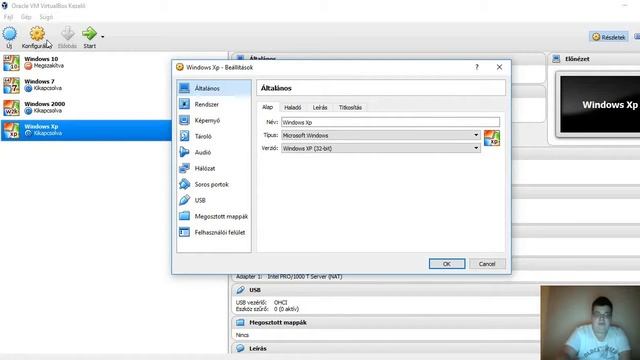Click the dialog help question mark
640x360 pixels.
tap(477, 67)
